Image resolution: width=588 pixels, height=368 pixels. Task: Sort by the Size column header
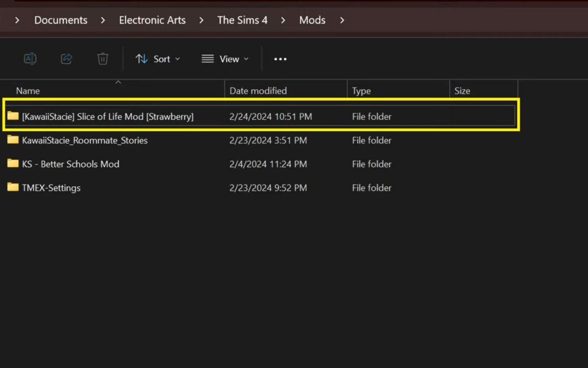click(x=462, y=91)
